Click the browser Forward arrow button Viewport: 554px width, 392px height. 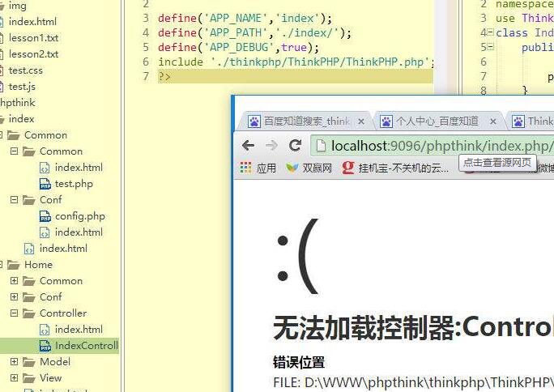(x=271, y=145)
